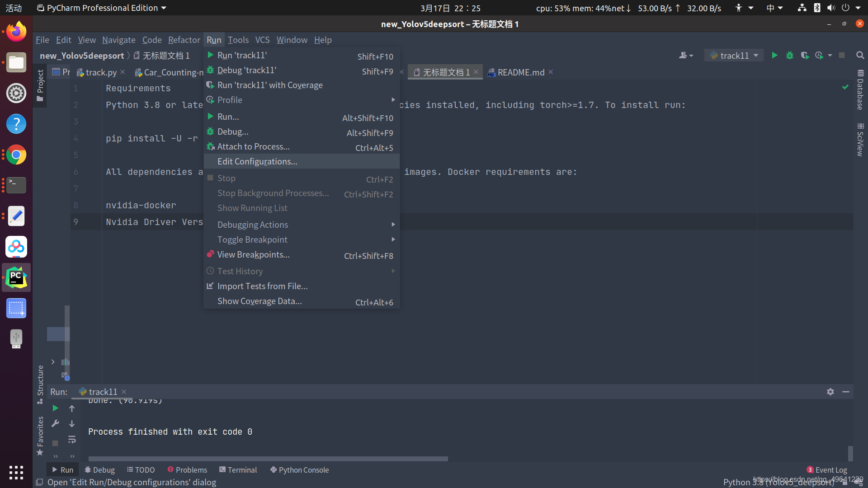Open Run panel settings gear
This screenshot has width=868, height=488.
pos(830,392)
